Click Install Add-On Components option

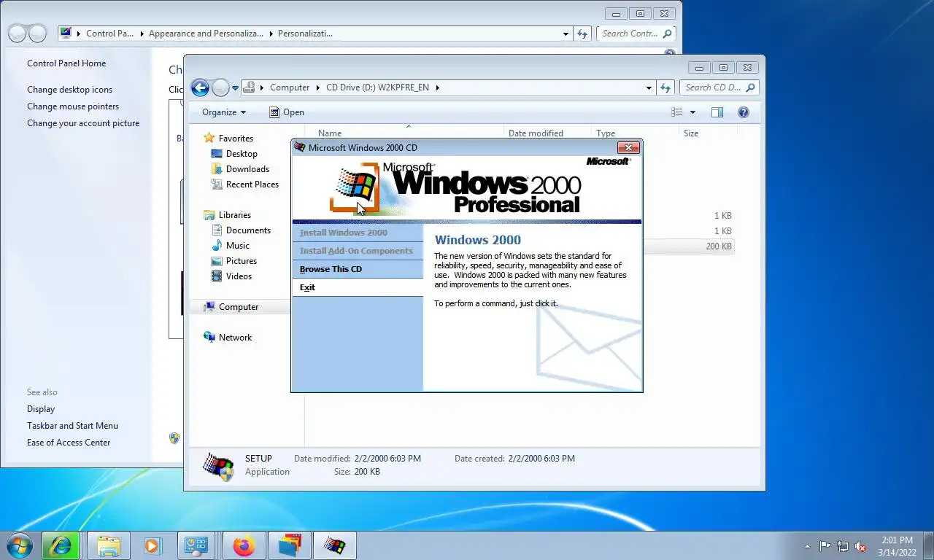[356, 251]
